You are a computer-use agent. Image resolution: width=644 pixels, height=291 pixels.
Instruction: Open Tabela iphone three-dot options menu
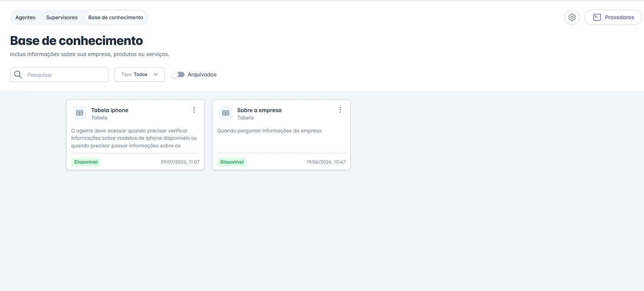click(x=194, y=110)
